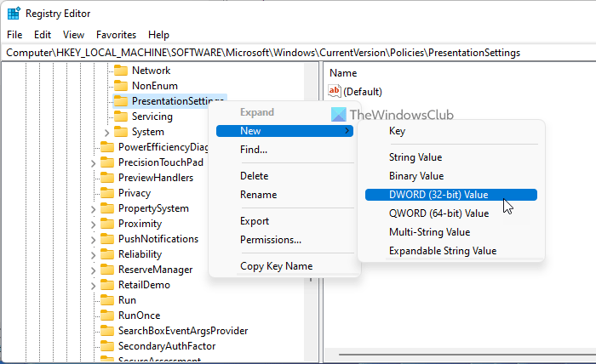Click the Servicing folder icon

point(121,117)
